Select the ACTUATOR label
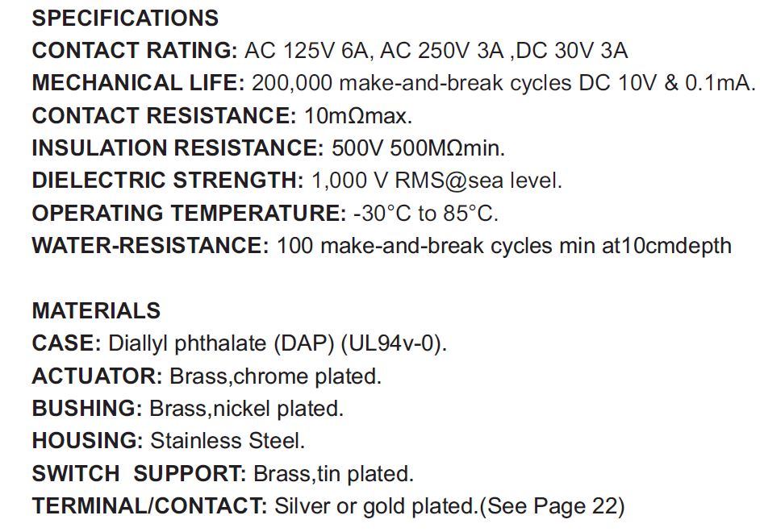Image resolution: width=760 pixels, height=532 pixels. pos(97,376)
